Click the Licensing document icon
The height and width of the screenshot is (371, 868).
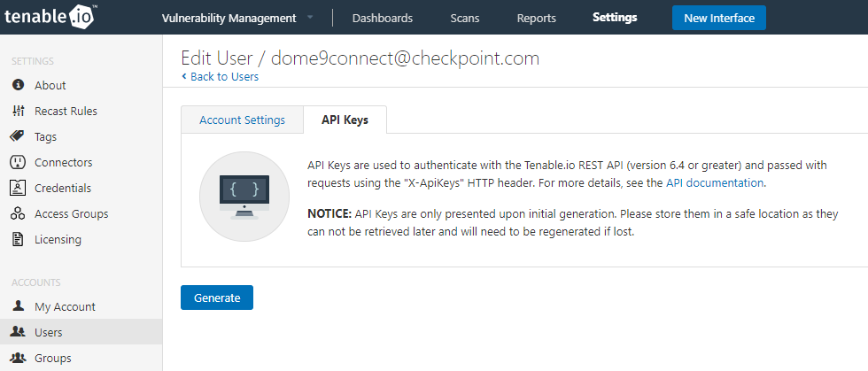(19, 239)
